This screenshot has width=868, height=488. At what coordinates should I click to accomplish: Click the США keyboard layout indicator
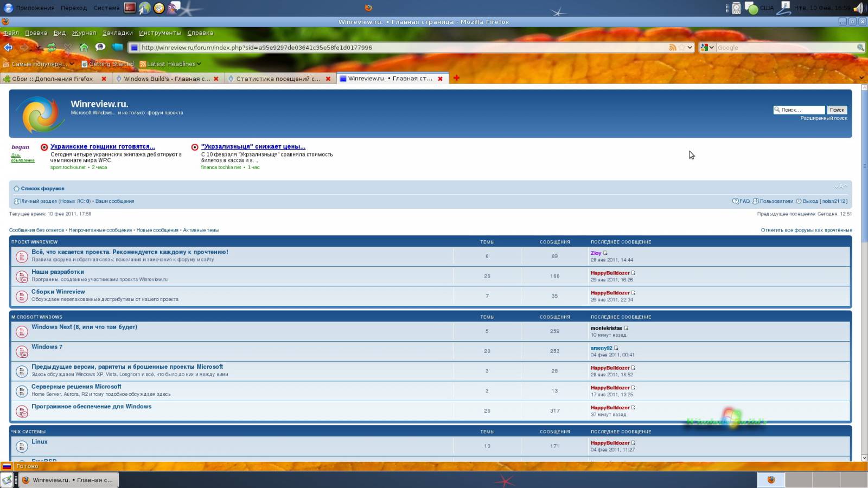tap(767, 8)
